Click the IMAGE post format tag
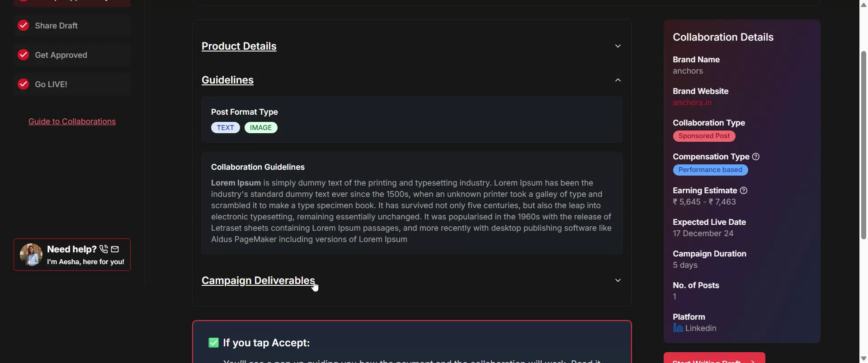The width and height of the screenshot is (868, 363). (x=261, y=128)
